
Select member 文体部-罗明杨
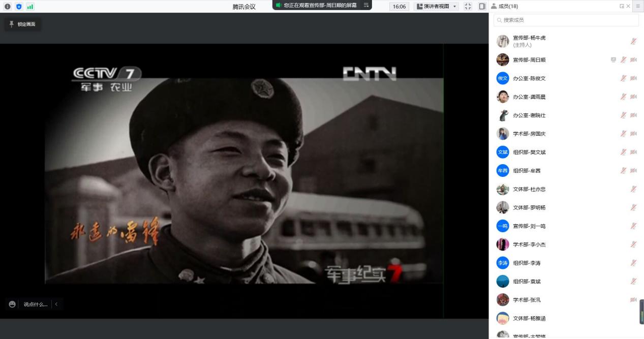pos(566,207)
